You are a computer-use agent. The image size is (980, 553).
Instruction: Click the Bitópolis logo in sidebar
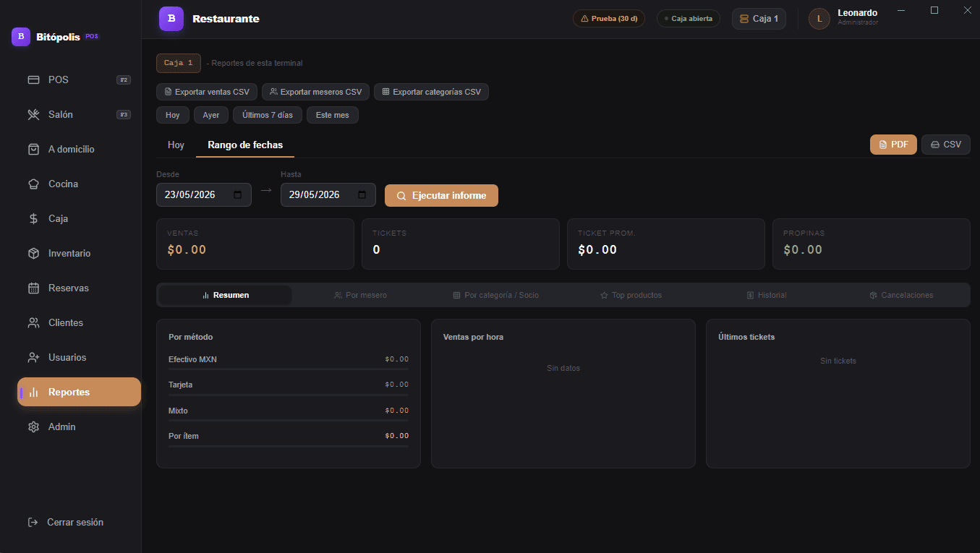pyautogui.click(x=21, y=36)
